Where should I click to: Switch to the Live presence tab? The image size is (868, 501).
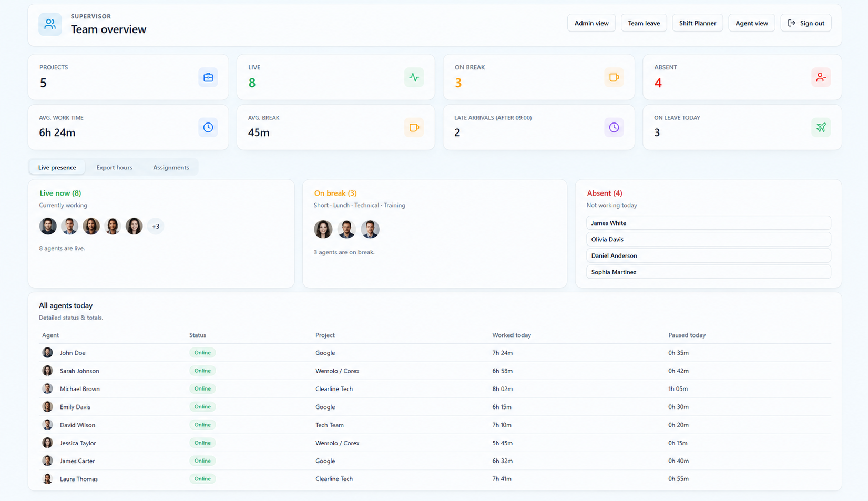click(57, 167)
